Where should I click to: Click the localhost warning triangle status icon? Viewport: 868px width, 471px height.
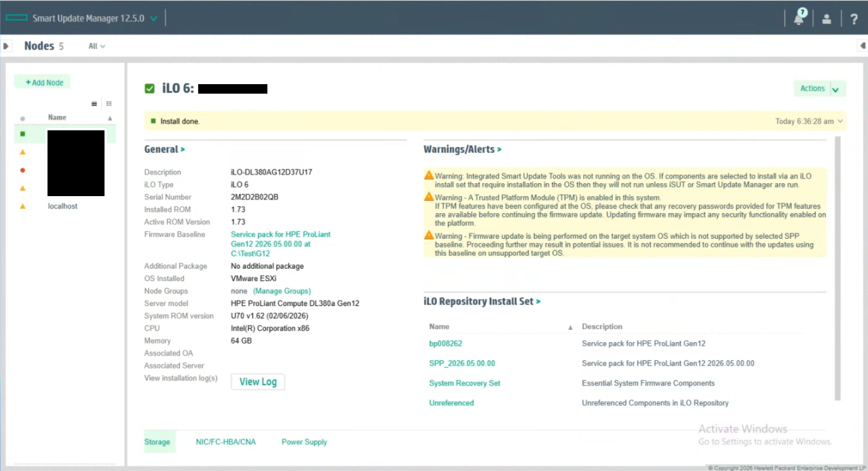tap(22, 206)
